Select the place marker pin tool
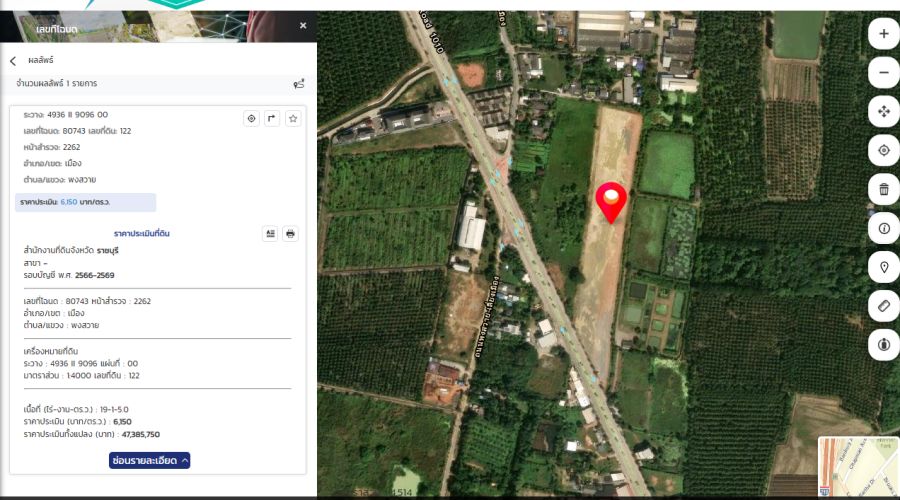The image size is (900, 500). coord(883,267)
